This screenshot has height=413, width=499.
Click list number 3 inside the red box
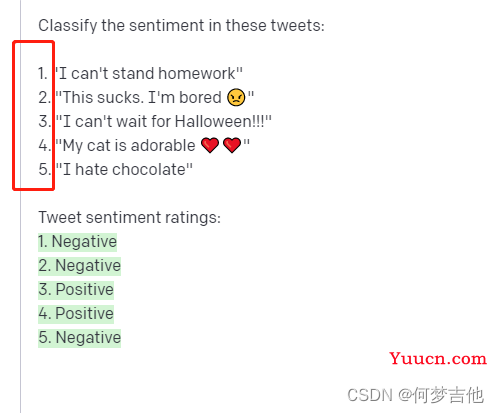coord(44,122)
